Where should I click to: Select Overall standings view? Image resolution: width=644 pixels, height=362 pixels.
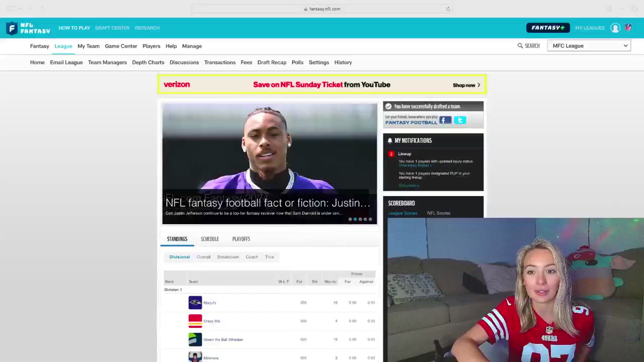pos(204,257)
